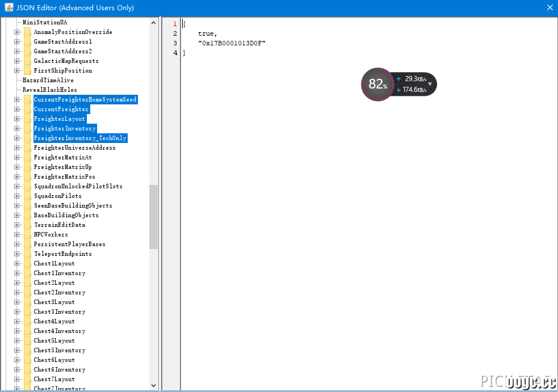Select the HazardTimeAlive tree entry

pos(48,81)
